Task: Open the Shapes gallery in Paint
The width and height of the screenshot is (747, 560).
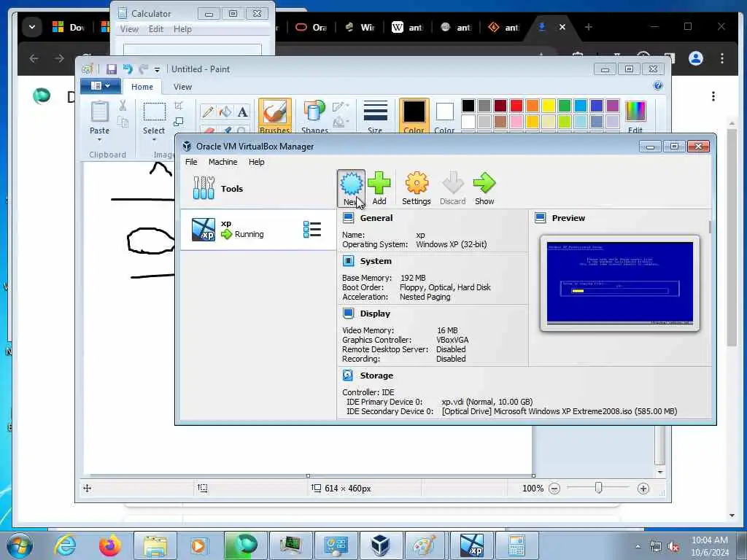Action: click(x=314, y=116)
